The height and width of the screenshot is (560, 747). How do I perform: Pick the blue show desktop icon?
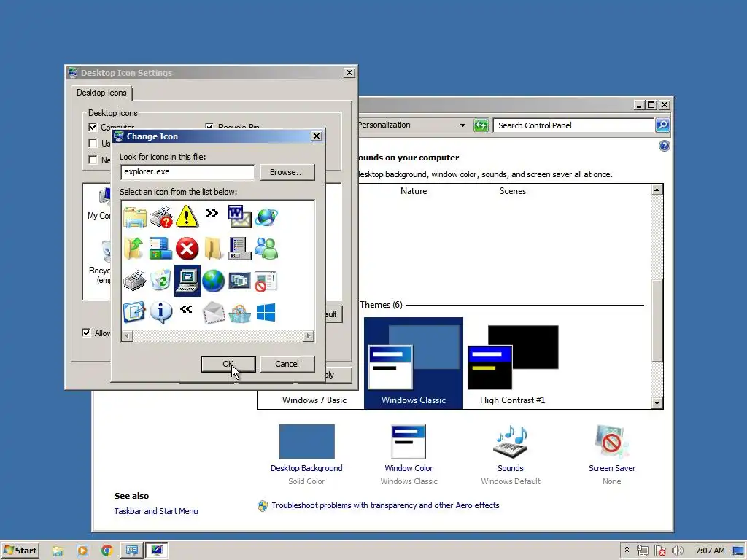(134, 312)
